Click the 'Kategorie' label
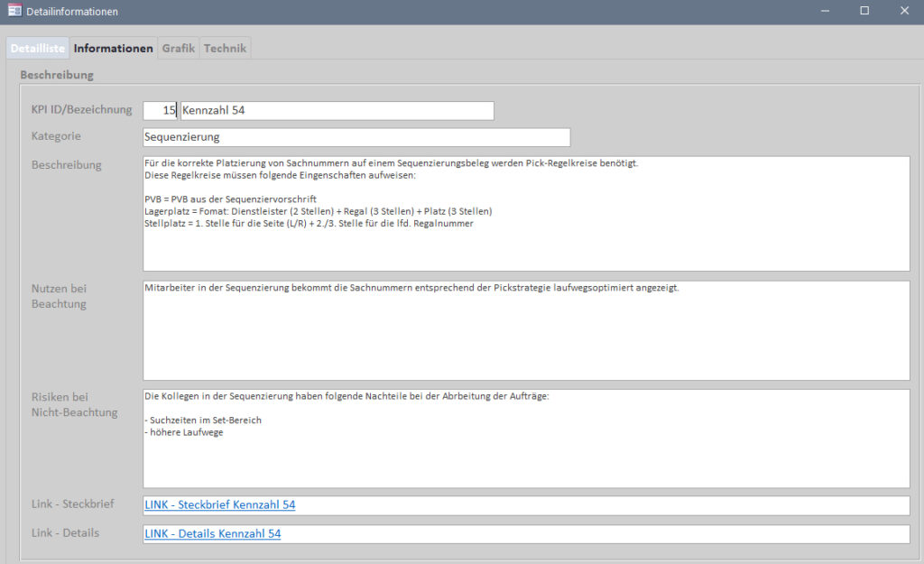The image size is (924, 564). point(56,136)
